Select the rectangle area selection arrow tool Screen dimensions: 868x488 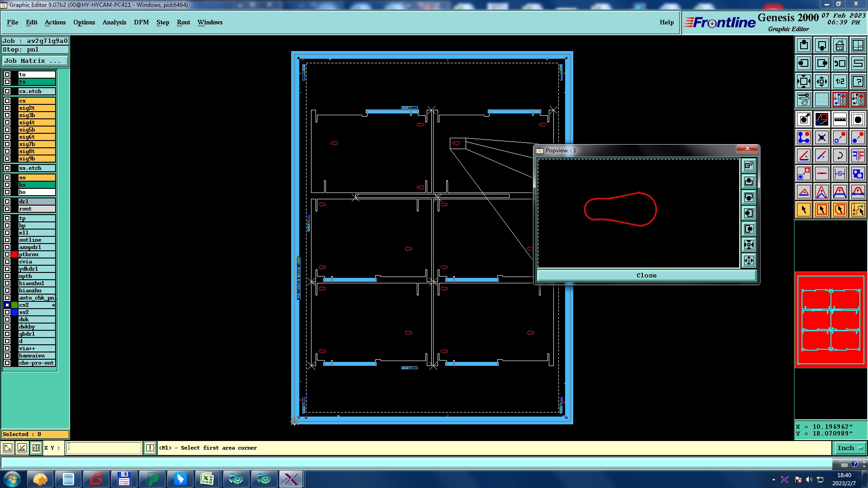coord(821,210)
